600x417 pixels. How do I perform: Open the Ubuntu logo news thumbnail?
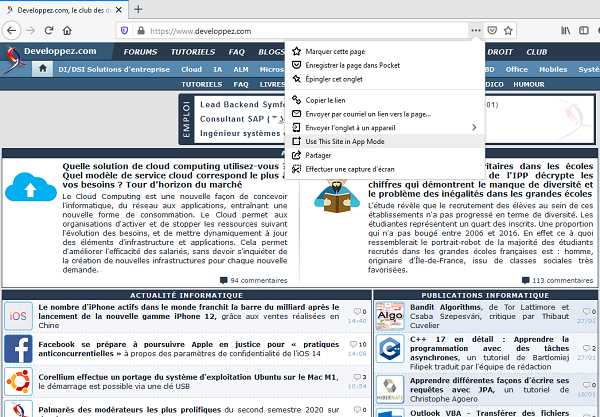pos(18,381)
